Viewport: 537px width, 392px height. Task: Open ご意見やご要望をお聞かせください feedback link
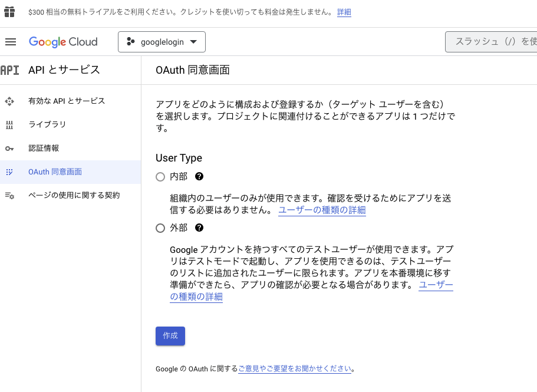click(x=295, y=369)
